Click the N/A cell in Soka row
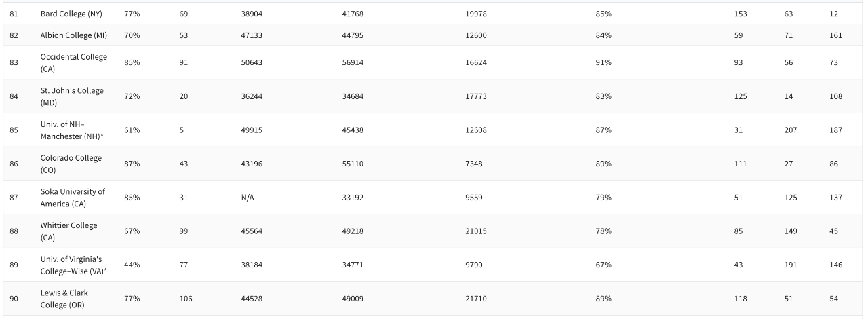Image resolution: width=868 pixels, height=319 pixels. (x=247, y=198)
